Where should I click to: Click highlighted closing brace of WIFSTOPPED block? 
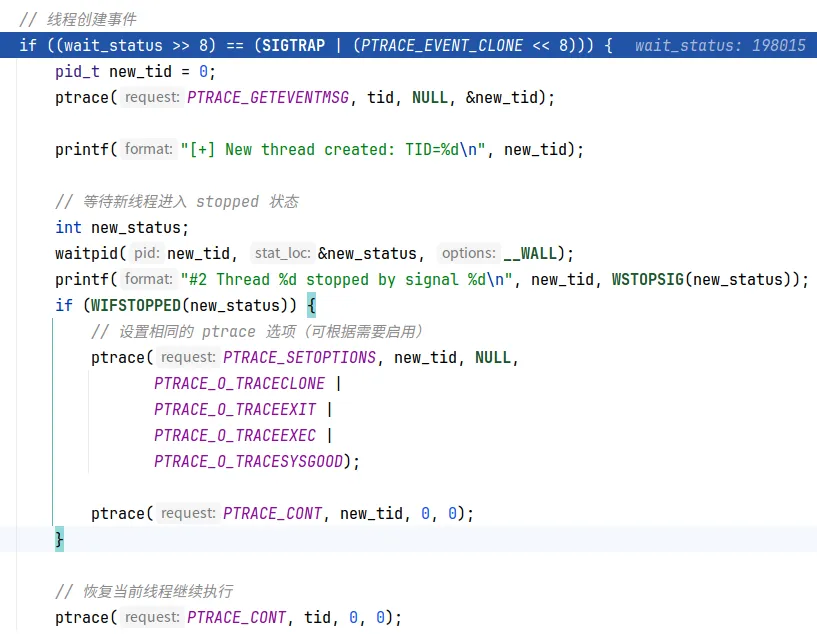(x=59, y=539)
